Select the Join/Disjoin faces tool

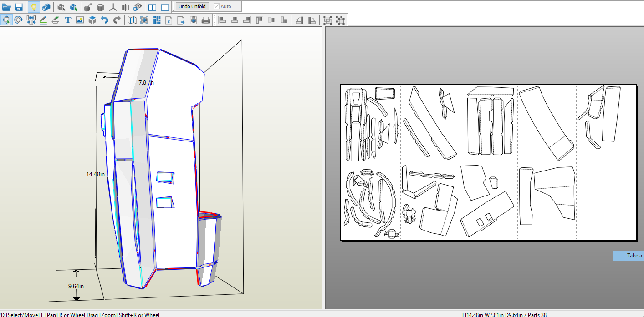pyautogui.click(x=31, y=20)
